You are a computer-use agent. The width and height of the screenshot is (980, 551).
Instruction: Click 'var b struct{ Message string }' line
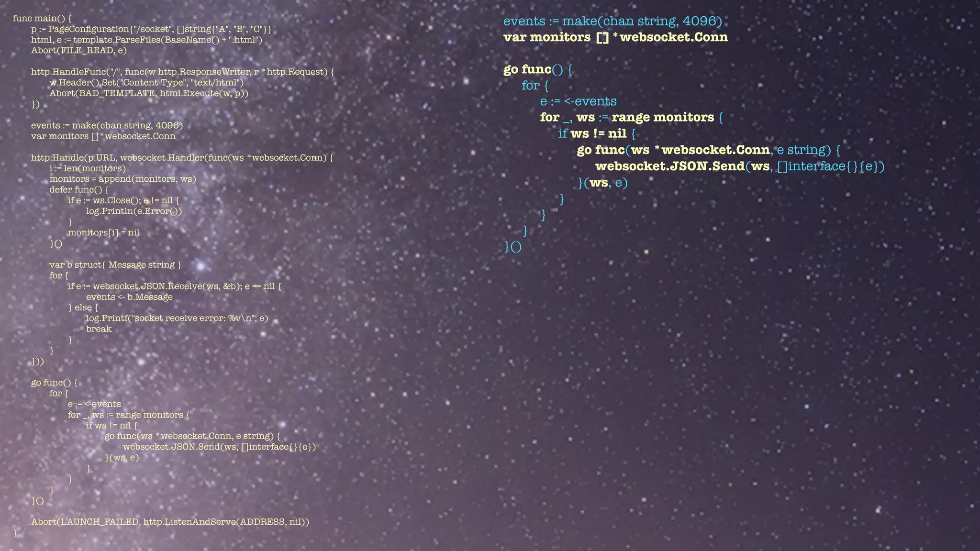pos(115,264)
